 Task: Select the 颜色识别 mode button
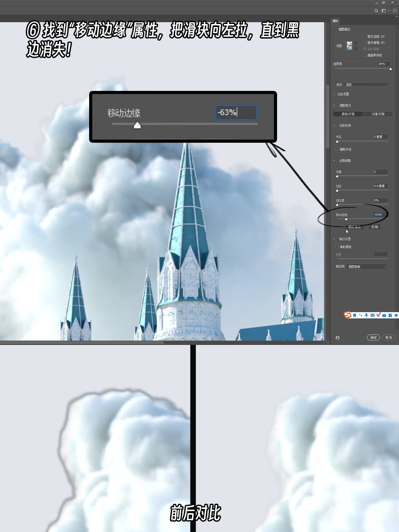point(348,114)
